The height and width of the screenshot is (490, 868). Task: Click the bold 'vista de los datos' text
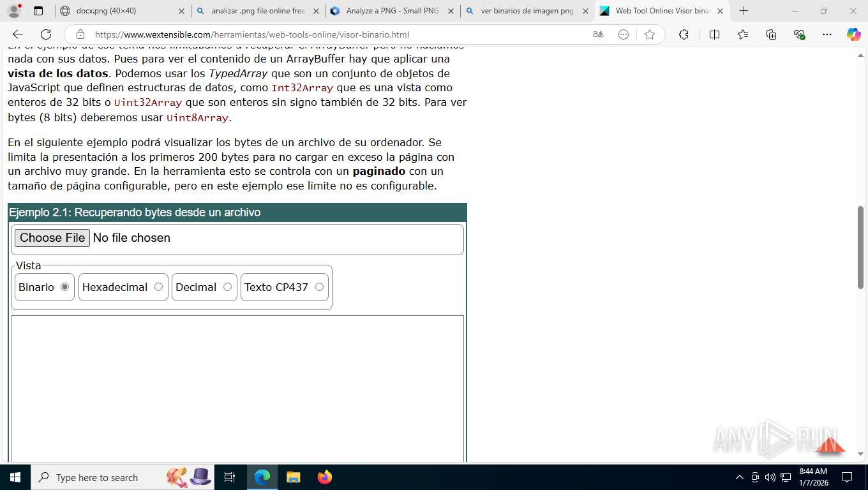click(x=58, y=73)
